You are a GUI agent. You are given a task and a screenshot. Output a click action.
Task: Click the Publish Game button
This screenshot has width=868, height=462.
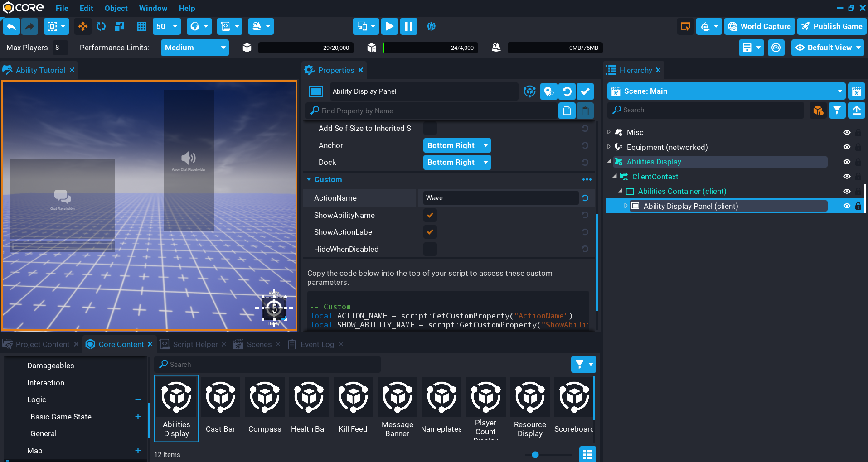tap(832, 27)
